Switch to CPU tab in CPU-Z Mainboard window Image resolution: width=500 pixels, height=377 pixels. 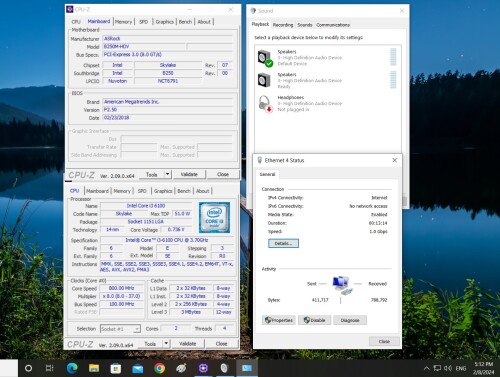[76, 22]
